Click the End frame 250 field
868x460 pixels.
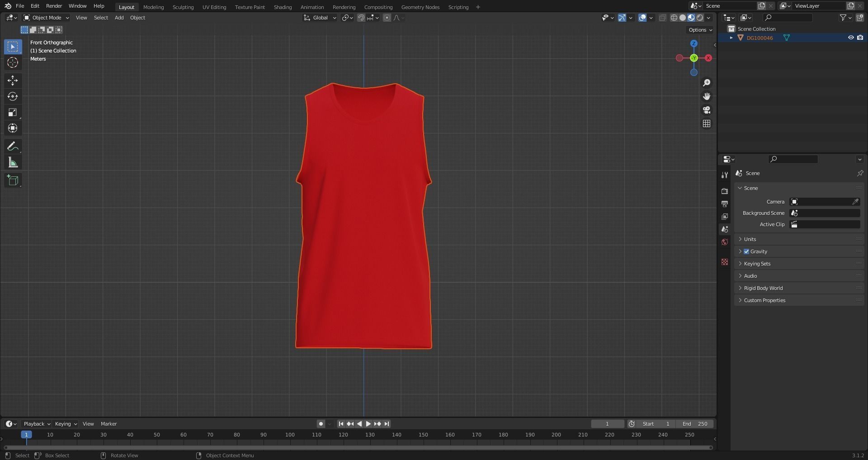tap(695, 424)
